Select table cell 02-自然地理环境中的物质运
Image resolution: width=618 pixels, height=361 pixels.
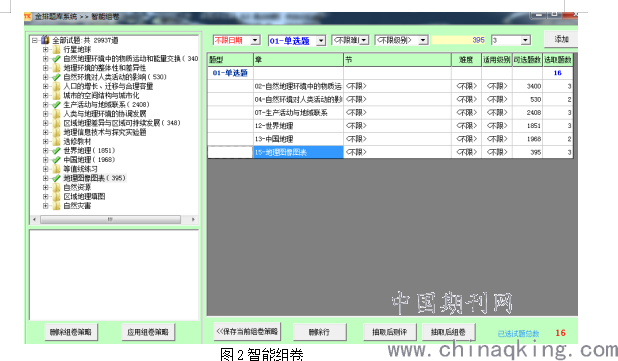(298, 86)
